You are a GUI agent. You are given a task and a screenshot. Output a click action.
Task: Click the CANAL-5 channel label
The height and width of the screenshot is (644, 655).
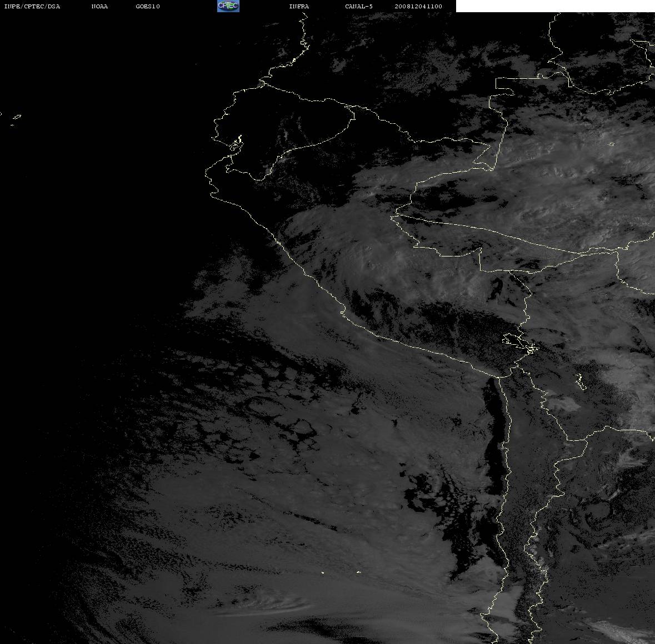pyautogui.click(x=359, y=6)
